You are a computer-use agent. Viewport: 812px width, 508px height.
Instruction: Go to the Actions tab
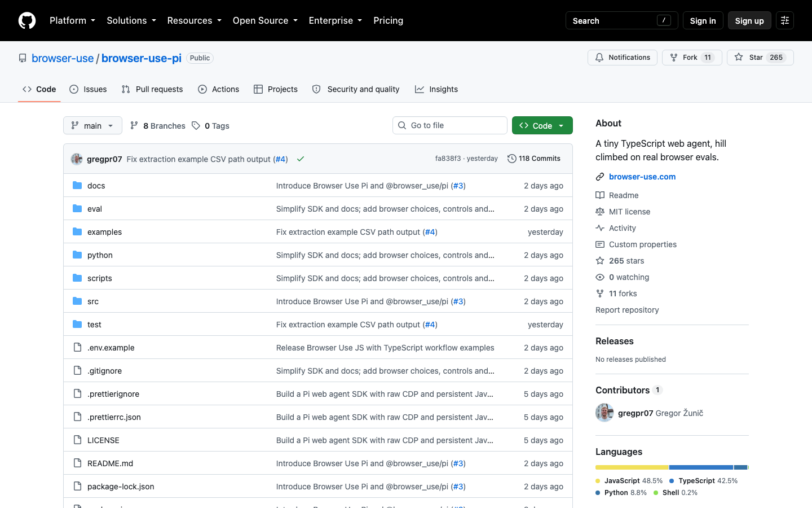coord(219,89)
